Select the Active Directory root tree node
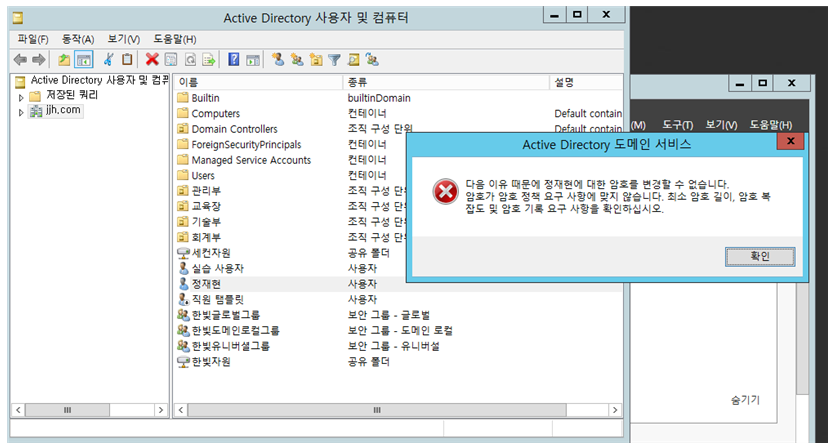 [x=98, y=80]
